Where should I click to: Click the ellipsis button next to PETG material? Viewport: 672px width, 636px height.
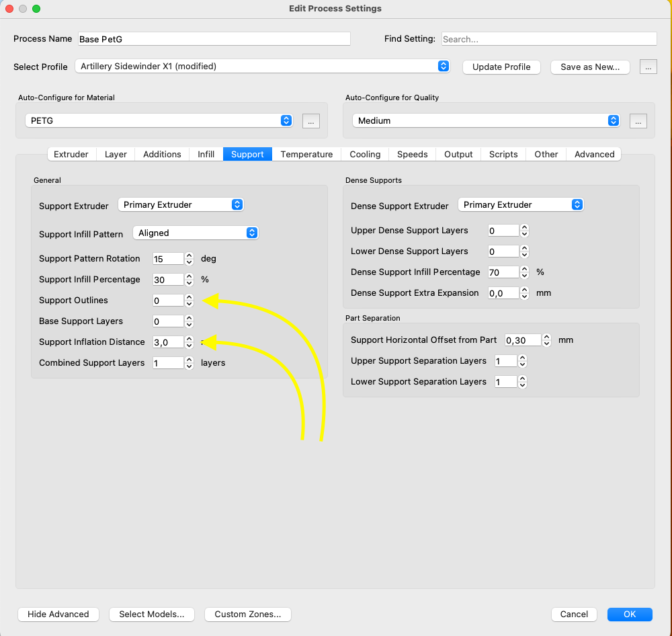click(310, 122)
